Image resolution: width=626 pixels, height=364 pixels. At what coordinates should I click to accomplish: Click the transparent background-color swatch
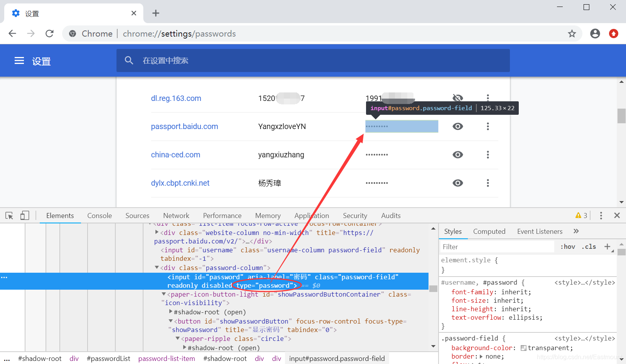(x=523, y=348)
